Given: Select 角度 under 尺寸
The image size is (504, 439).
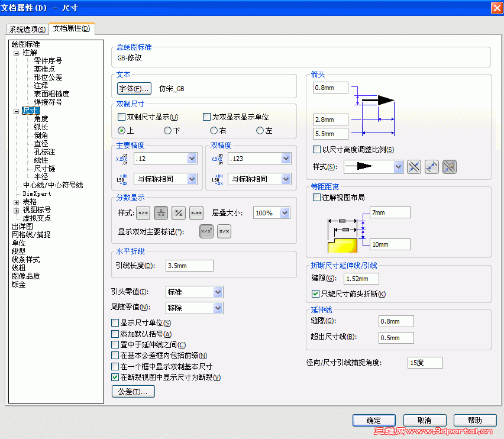Looking at the screenshot, I should [x=41, y=119].
